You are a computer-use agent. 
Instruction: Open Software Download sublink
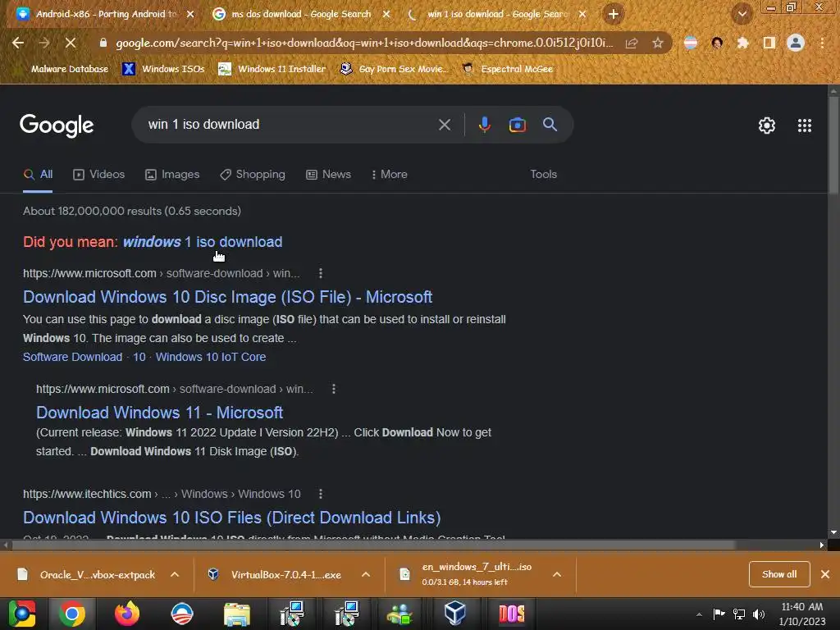click(x=72, y=357)
